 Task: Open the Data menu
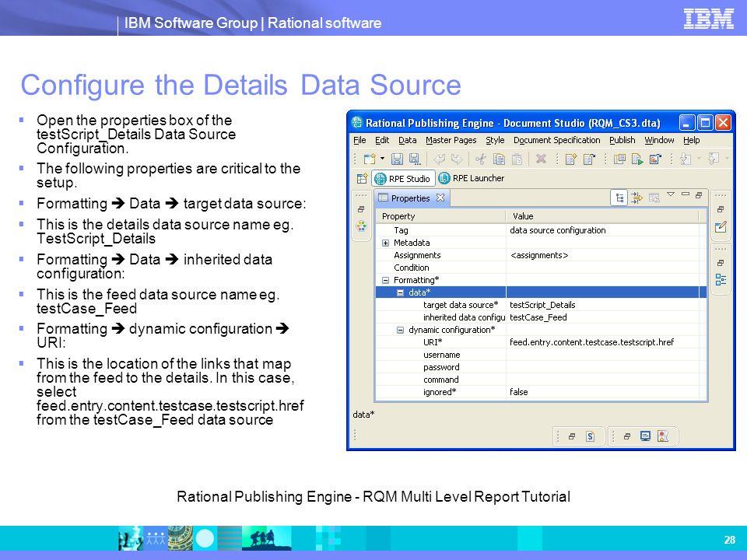click(x=407, y=140)
